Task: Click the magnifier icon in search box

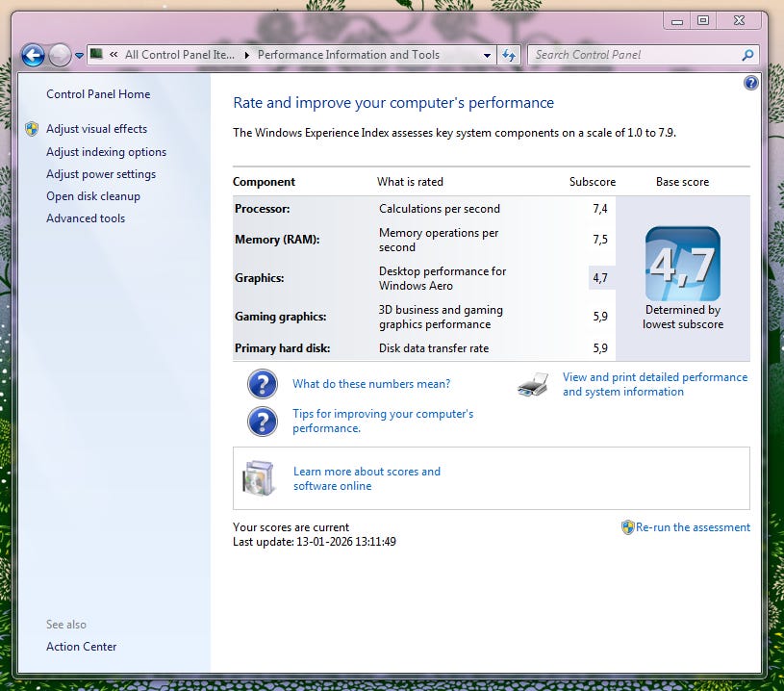Action: pos(747,55)
